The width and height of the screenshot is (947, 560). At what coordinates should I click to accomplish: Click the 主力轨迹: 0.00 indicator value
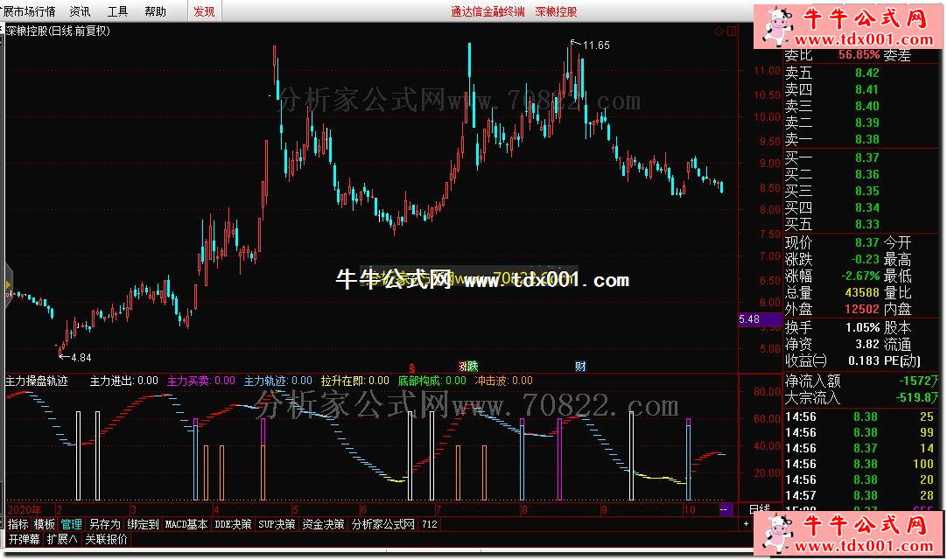pos(277,381)
